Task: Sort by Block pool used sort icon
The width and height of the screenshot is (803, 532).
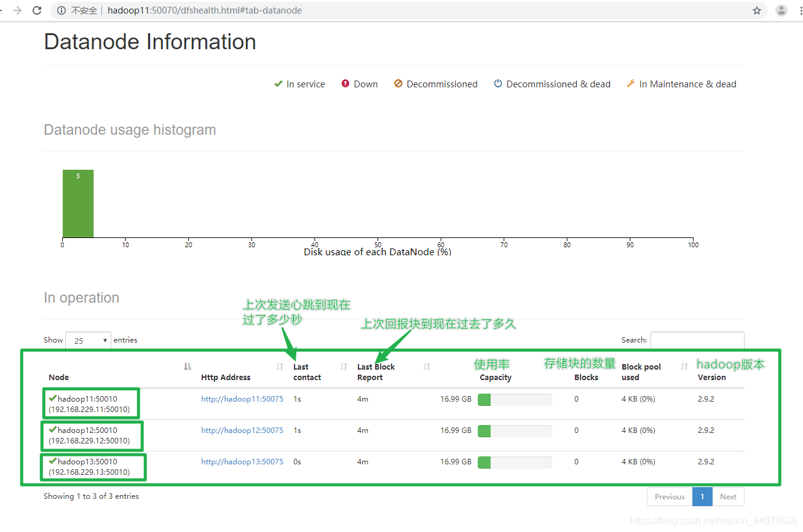Action: point(684,367)
